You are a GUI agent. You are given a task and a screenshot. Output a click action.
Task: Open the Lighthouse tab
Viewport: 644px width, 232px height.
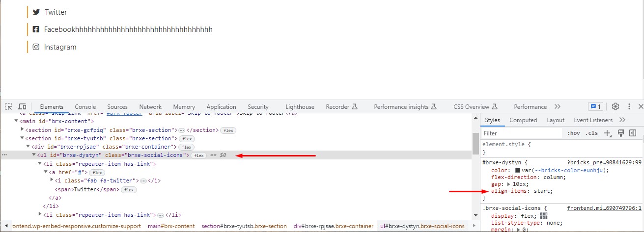point(300,106)
